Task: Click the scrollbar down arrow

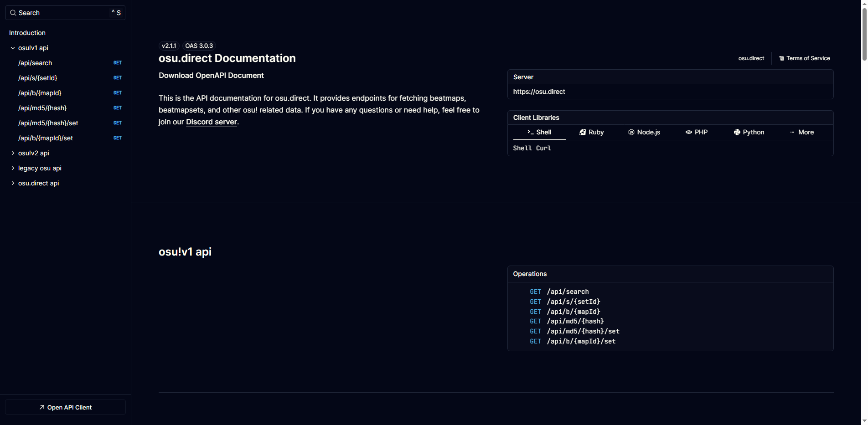Action: pos(864,421)
